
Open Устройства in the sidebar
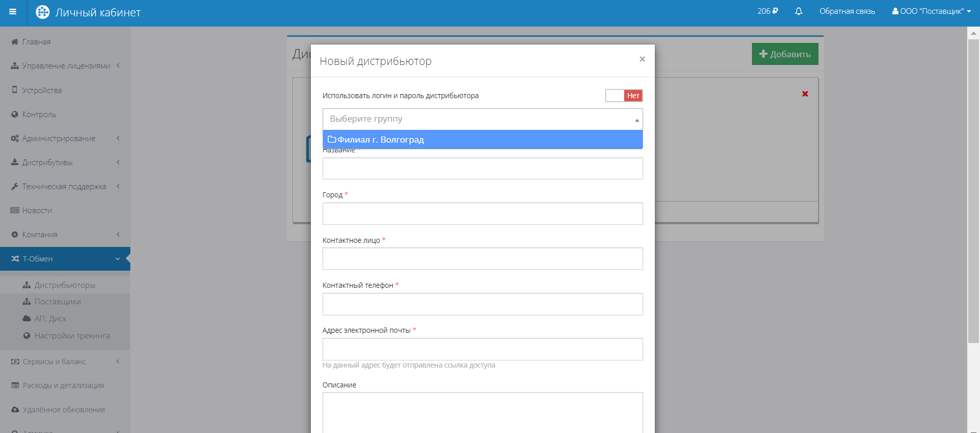42,90
